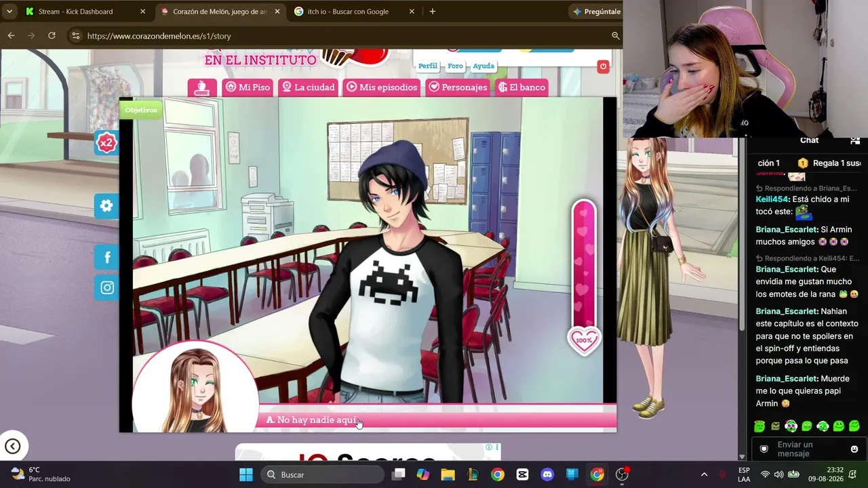Screen dimensions: 868x488
Task: Click username Keili454 in chat
Action: tap(772, 199)
